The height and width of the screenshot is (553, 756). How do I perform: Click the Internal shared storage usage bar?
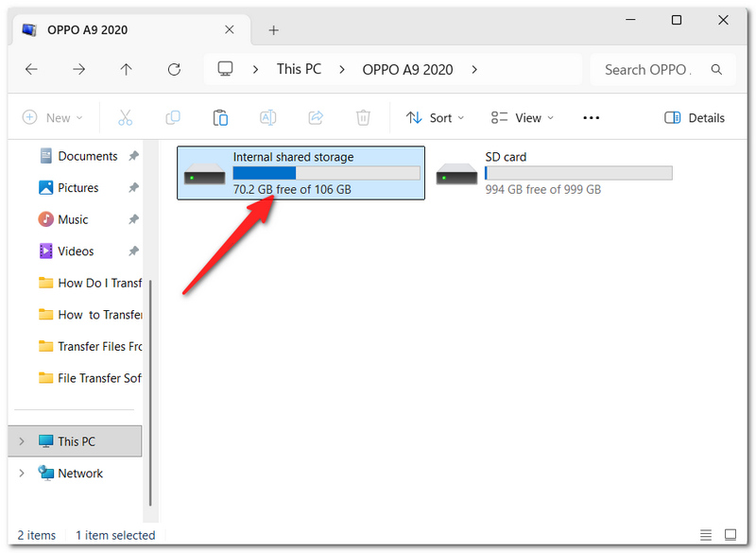(326, 173)
